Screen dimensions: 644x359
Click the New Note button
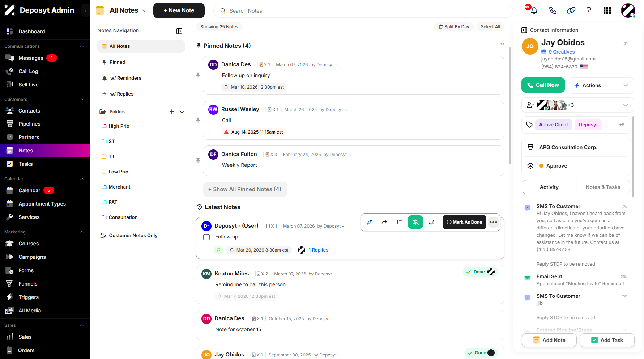click(x=179, y=10)
